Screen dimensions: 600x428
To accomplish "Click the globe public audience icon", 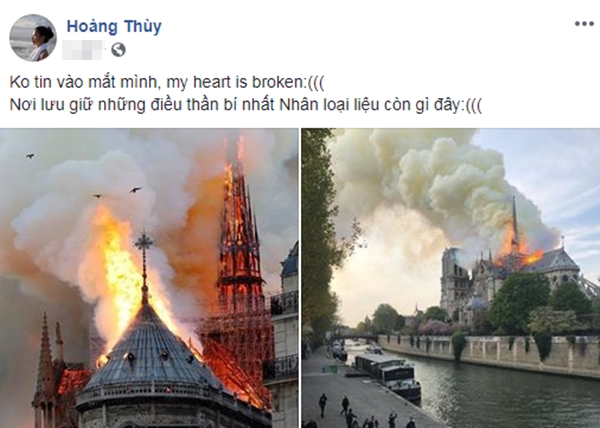I will 118,50.
